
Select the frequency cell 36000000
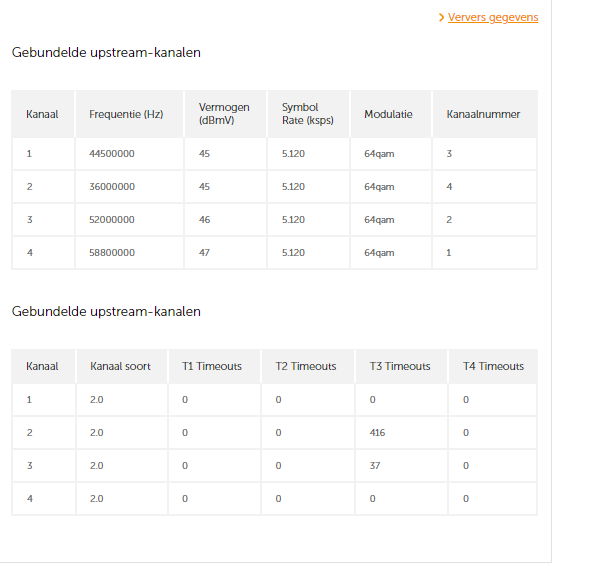[129, 187]
